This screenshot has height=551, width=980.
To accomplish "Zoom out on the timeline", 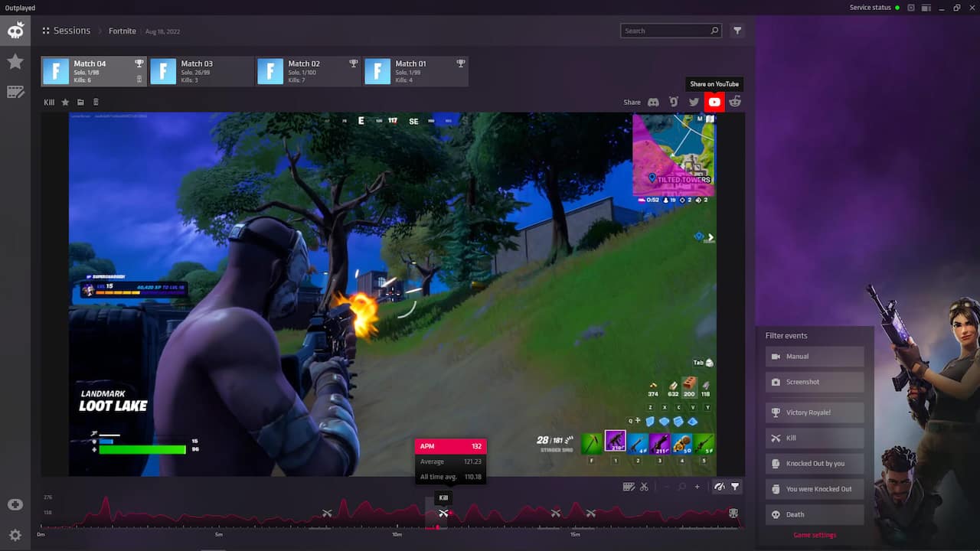I will [666, 487].
